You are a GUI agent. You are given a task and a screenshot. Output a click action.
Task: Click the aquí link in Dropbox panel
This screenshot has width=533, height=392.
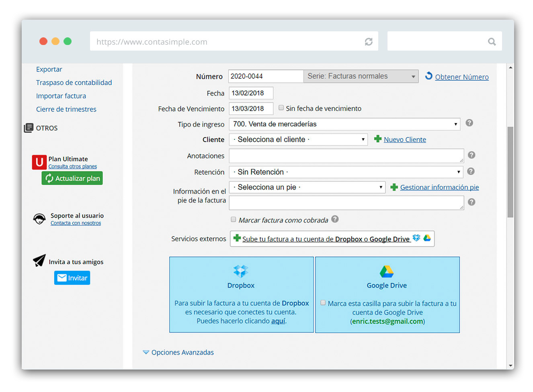278,321
